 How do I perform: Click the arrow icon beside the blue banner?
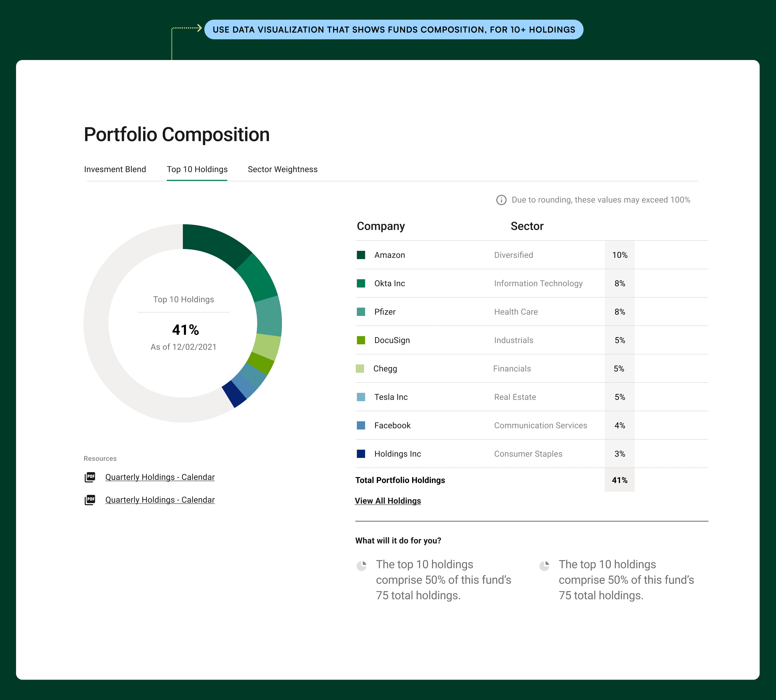199,28
